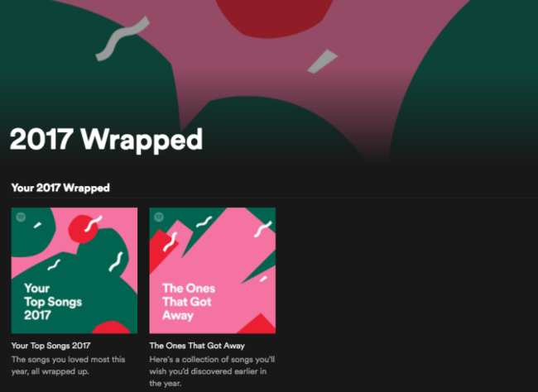This screenshot has height=392, width=538.
Task: Open the Your Top Songs 2017 title link
Action: [x=50, y=346]
